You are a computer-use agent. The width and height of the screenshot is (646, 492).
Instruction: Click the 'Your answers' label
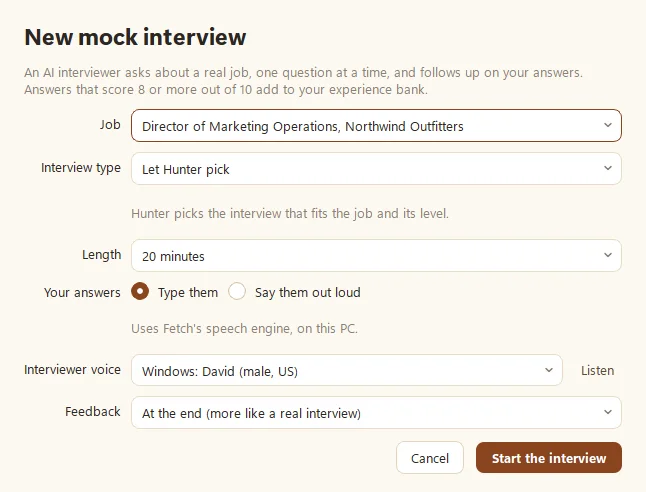(82, 293)
